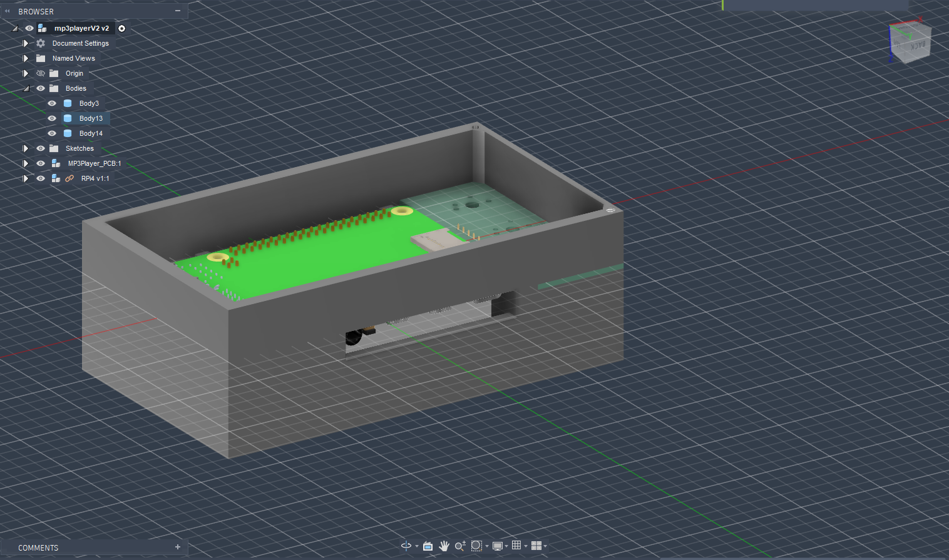
Task: Minimize the Browser panel with dash button
Action: [178, 11]
